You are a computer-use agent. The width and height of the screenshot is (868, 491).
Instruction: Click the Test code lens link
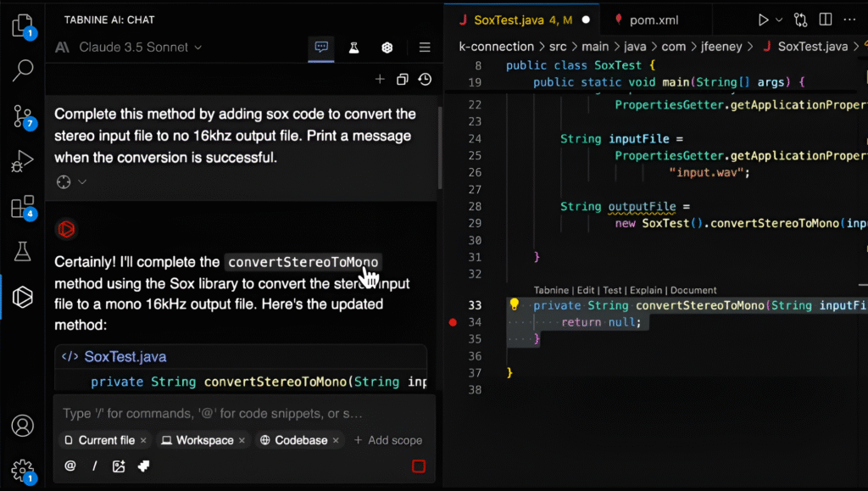tap(612, 291)
